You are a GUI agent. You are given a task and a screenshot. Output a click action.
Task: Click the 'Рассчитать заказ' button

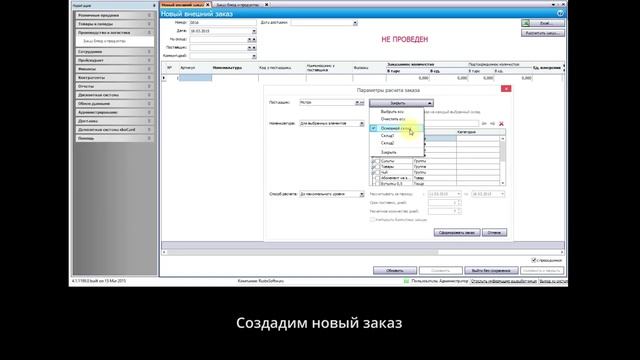(x=543, y=33)
